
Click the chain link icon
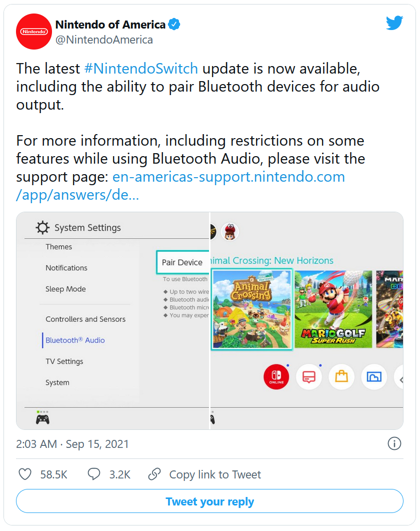(x=154, y=474)
